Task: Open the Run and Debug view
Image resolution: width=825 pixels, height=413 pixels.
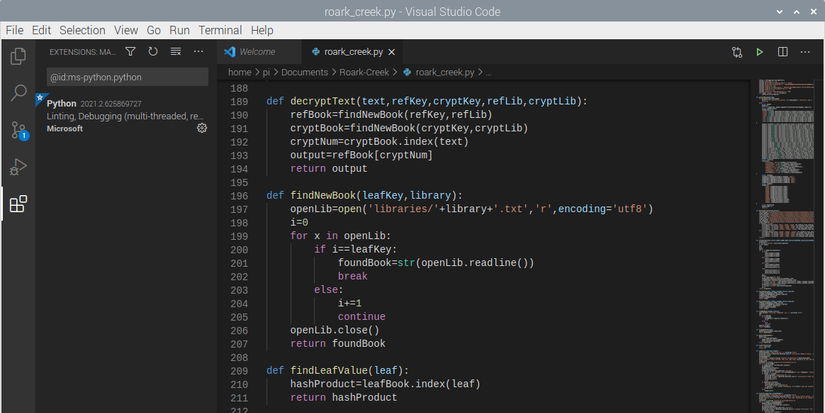Action: pos(18,167)
